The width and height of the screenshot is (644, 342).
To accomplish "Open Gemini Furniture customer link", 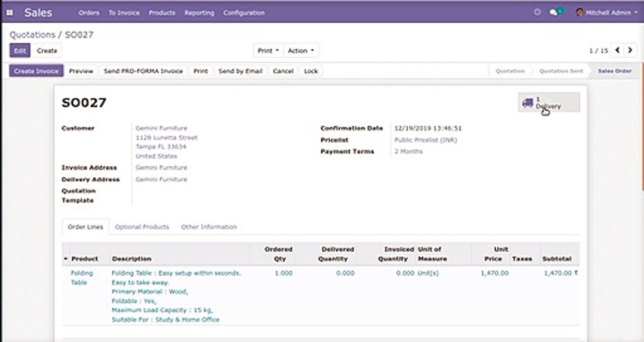I will click(161, 128).
